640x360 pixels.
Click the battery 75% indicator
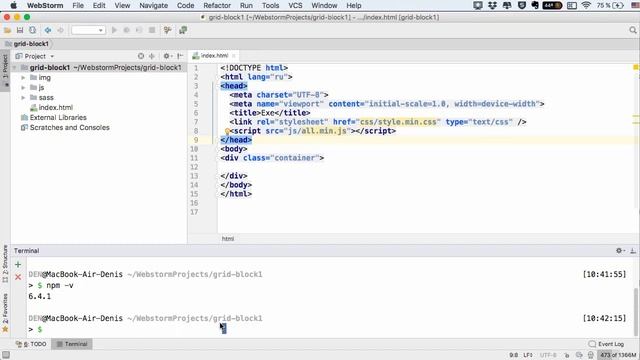(610, 6)
